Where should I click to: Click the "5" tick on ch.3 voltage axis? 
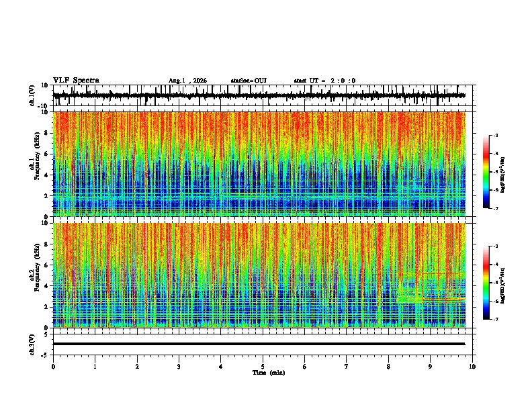coord(46,334)
